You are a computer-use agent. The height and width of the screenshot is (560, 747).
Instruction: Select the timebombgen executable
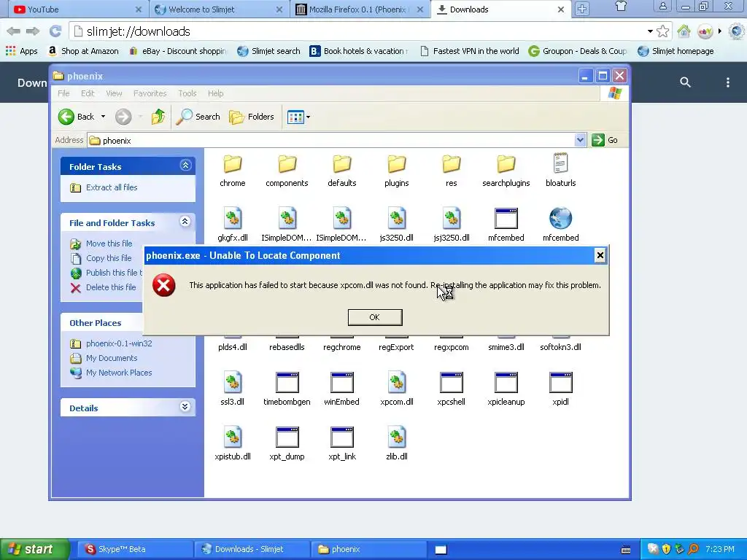click(x=287, y=389)
